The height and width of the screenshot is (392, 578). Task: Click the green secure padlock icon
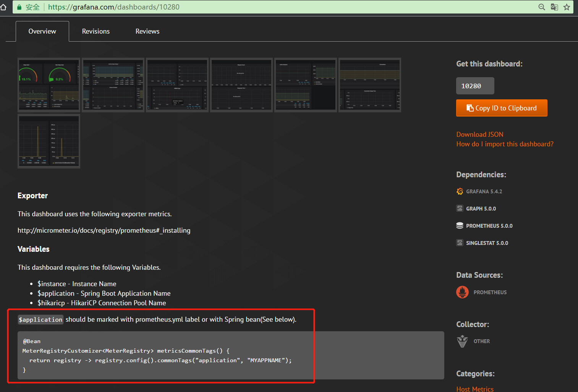point(19,7)
